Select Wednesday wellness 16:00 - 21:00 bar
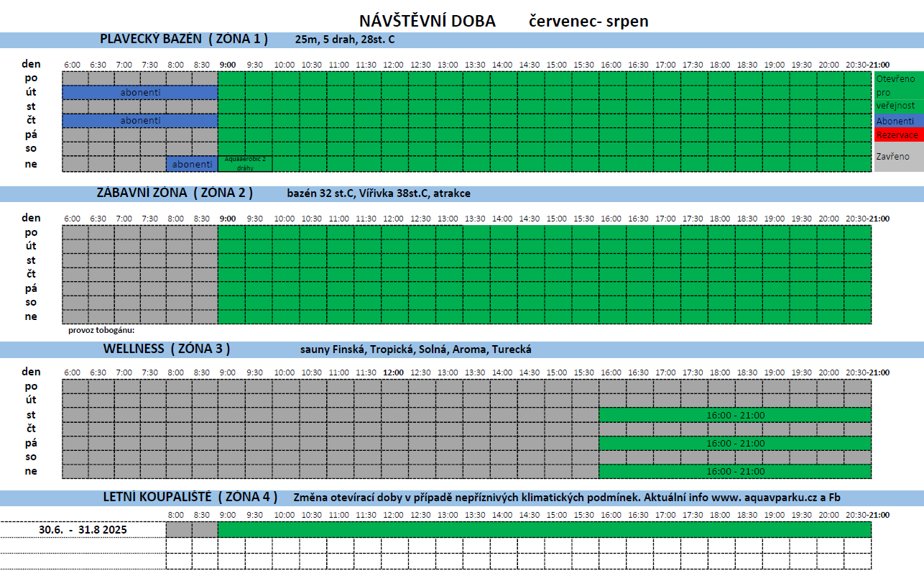Viewport: 924px width, 581px height. coord(735,415)
